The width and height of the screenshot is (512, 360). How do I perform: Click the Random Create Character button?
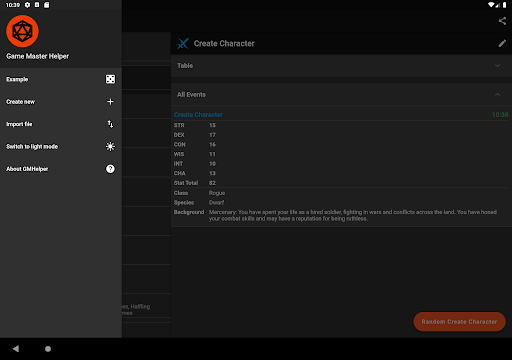click(x=459, y=322)
